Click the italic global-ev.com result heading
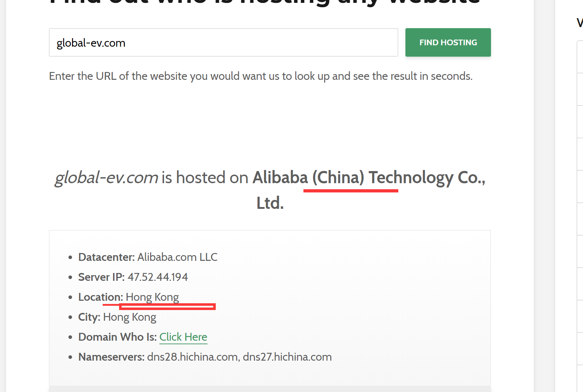 tap(106, 177)
